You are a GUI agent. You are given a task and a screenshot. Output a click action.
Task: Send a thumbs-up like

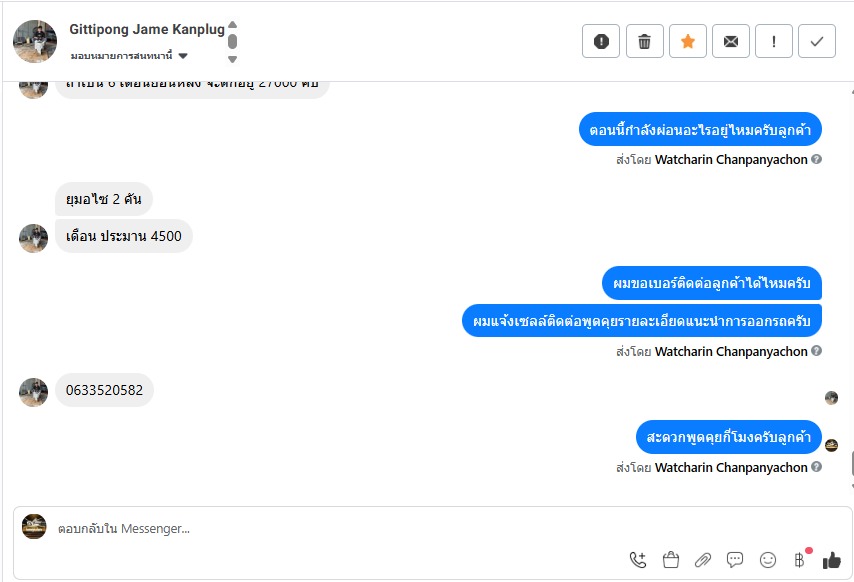pyautogui.click(x=832, y=560)
